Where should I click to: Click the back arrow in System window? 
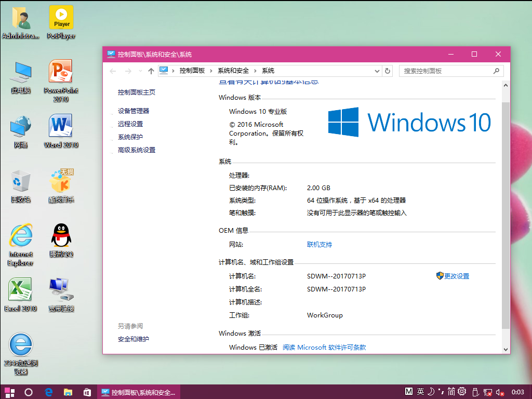(x=113, y=71)
